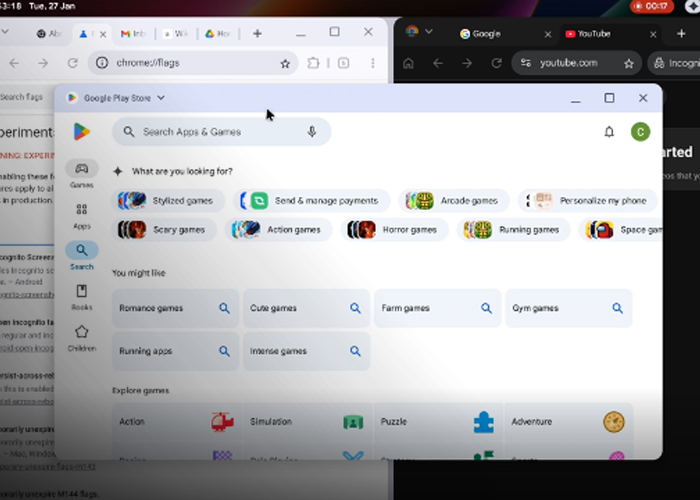Open Games section in Play Store sidebar

tap(82, 174)
